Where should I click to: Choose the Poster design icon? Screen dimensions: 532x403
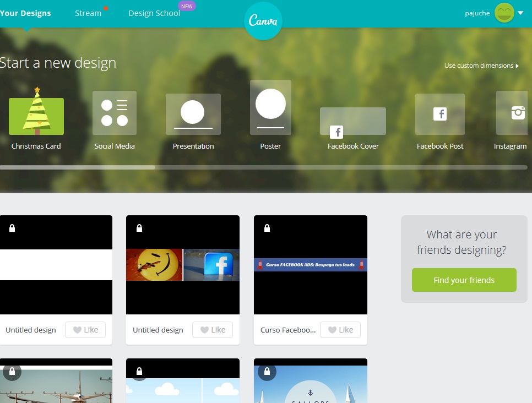click(x=271, y=107)
